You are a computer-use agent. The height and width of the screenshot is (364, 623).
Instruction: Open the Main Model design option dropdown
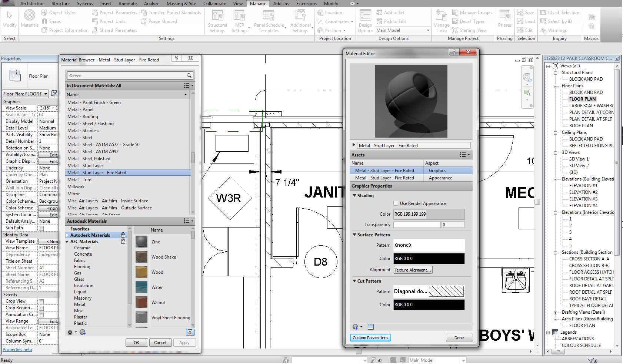pyautogui.click(x=428, y=30)
